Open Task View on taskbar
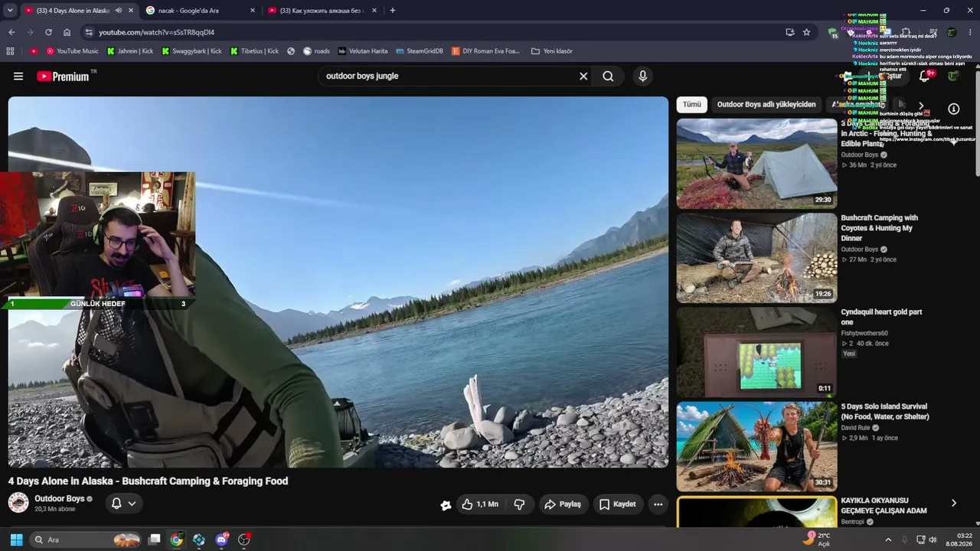Image resolution: width=980 pixels, height=551 pixels. click(x=154, y=540)
